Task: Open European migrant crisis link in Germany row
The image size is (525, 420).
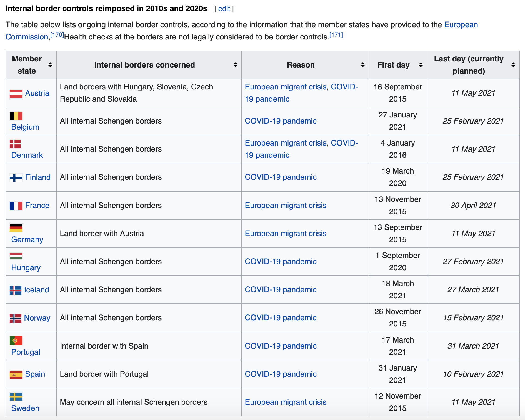Action: (x=286, y=234)
